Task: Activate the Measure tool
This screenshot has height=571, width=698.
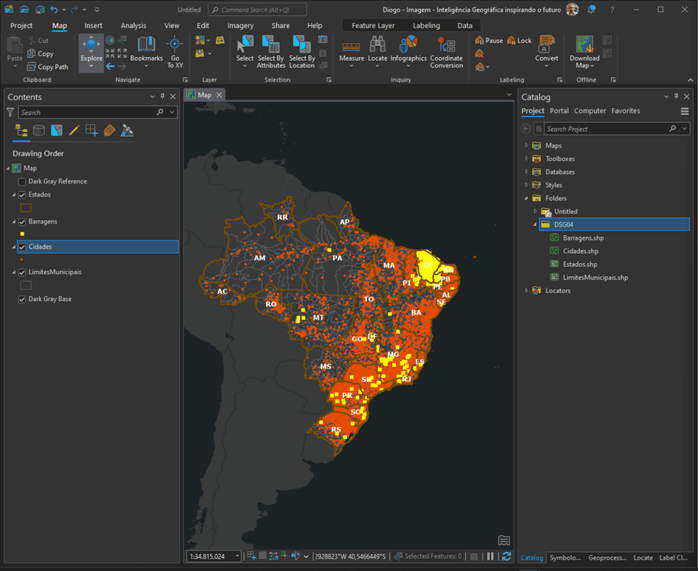Action: coord(351,47)
